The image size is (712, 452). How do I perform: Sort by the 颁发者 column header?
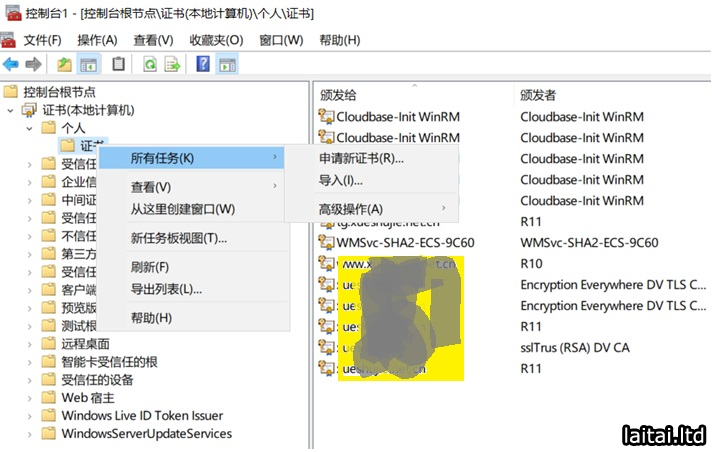tap(538, 95)
